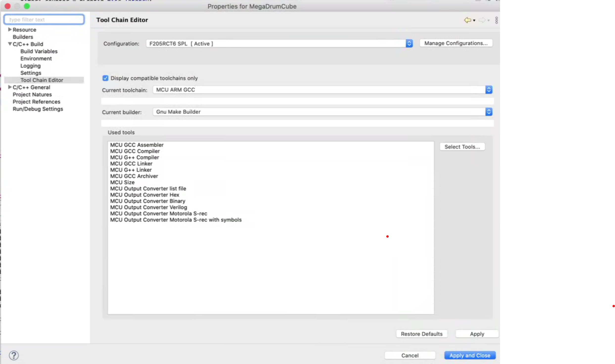
Task: Open the Configuration dropdown
Action: click(x=409, y=44)
